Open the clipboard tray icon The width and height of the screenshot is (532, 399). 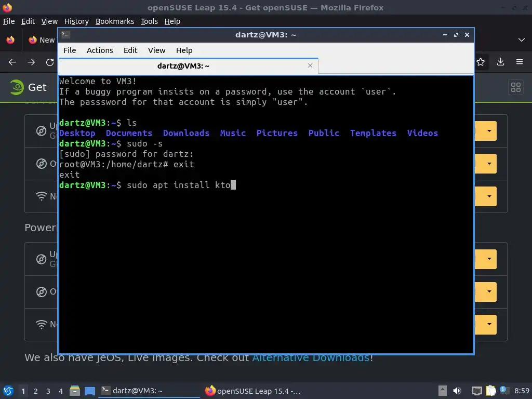(490, 391)
